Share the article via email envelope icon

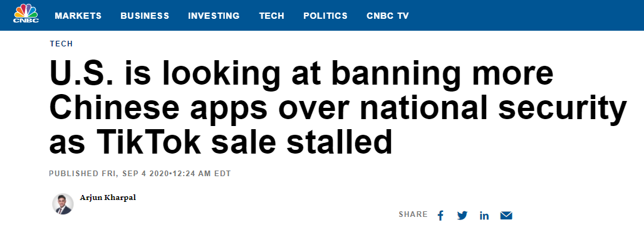506,215
